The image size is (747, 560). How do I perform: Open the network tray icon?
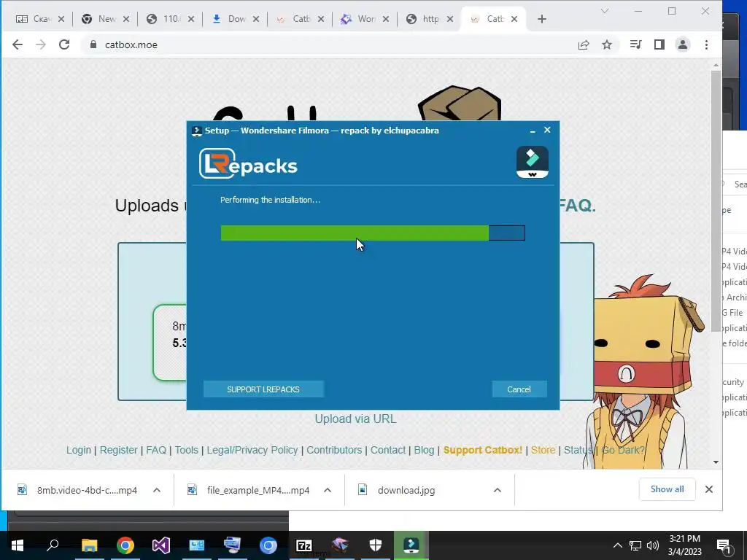pos(635,545)
